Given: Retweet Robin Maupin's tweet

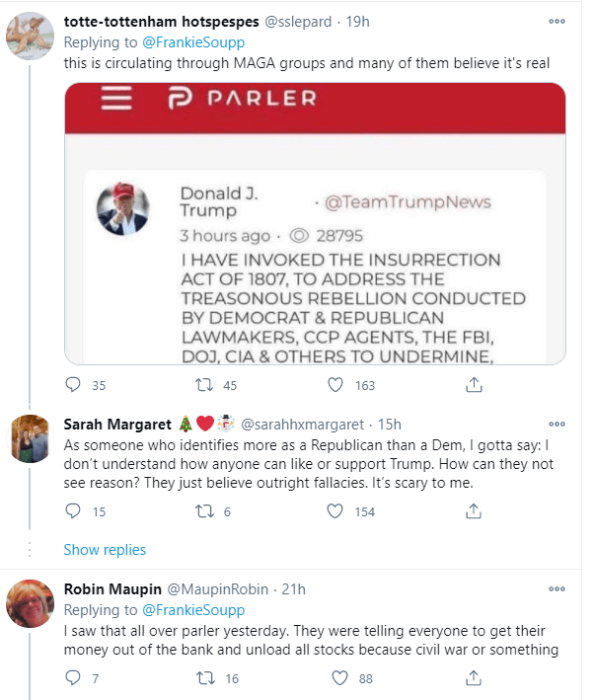Looking at the screenshot, I should (x=205, y=677).
